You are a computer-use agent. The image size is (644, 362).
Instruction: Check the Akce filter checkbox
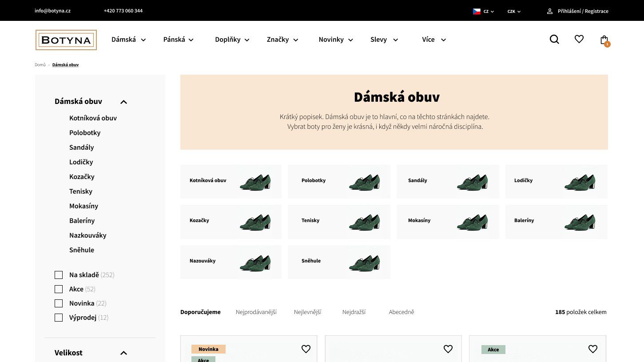[59, 289]
